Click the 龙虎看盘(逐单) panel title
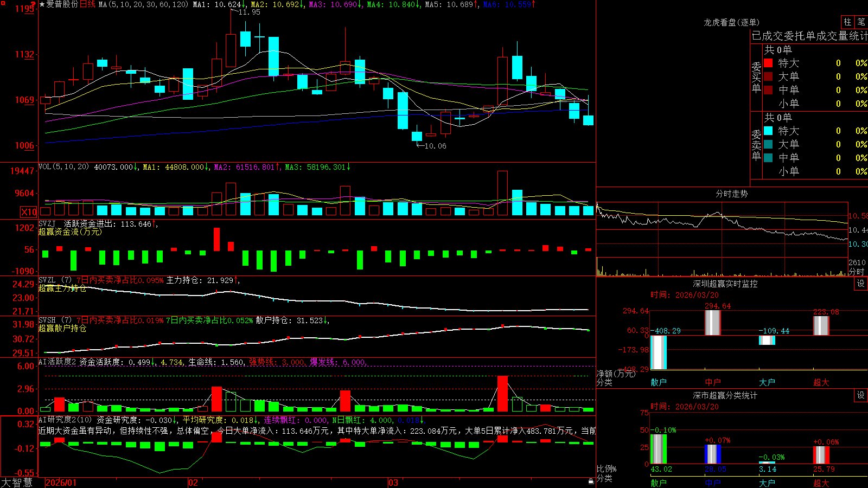The image size is (868, 488). point(732,22)
